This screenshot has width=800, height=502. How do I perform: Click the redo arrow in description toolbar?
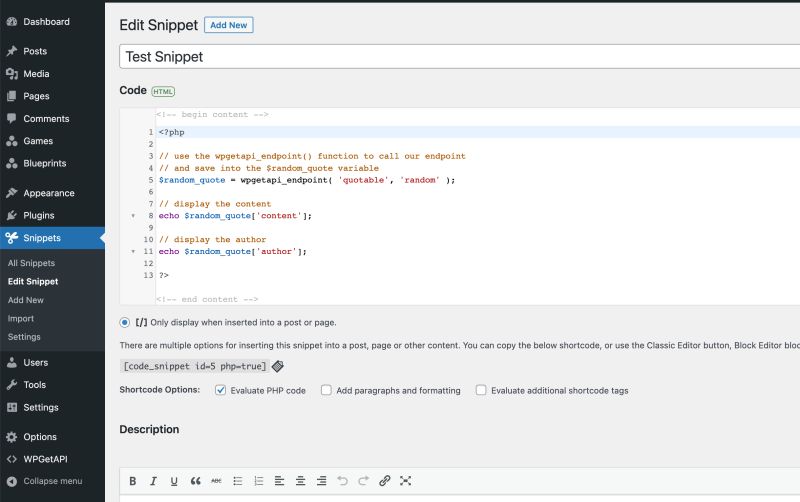363,481
